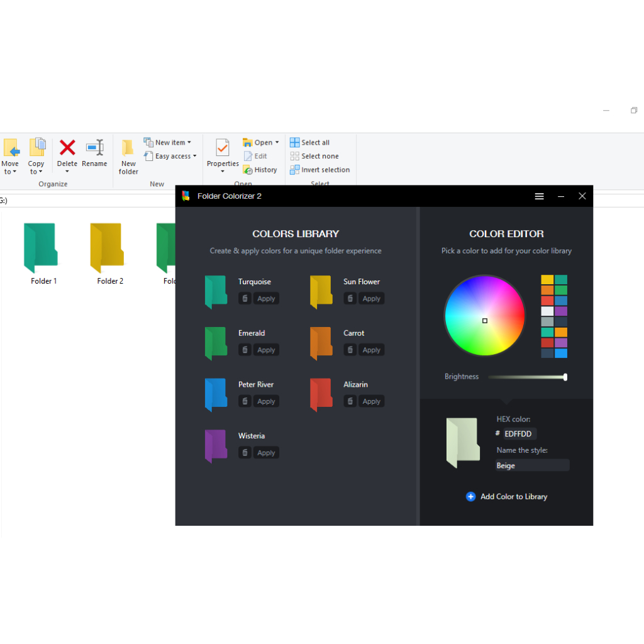Click the Rename icon in Explorer ribbon
Viewport: 644px width, 644px height.
(x=94, y=152)
